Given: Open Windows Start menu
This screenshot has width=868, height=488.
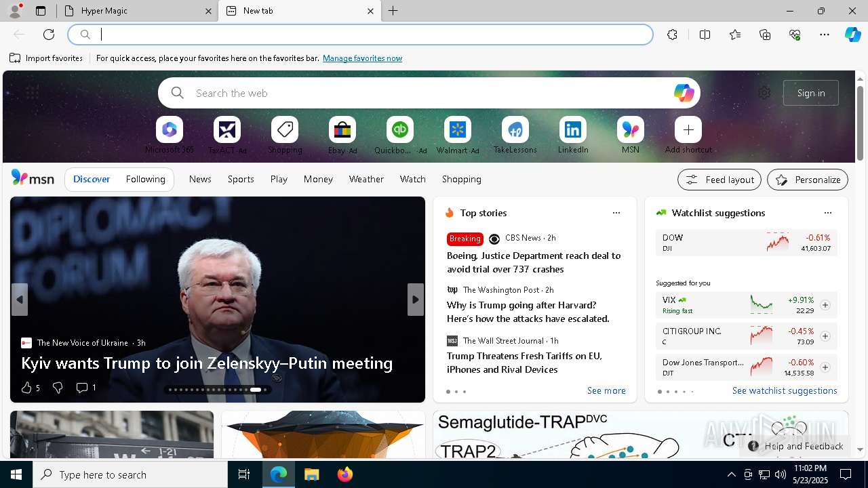Looking at the screenshot, I should (x=16, y=474).
